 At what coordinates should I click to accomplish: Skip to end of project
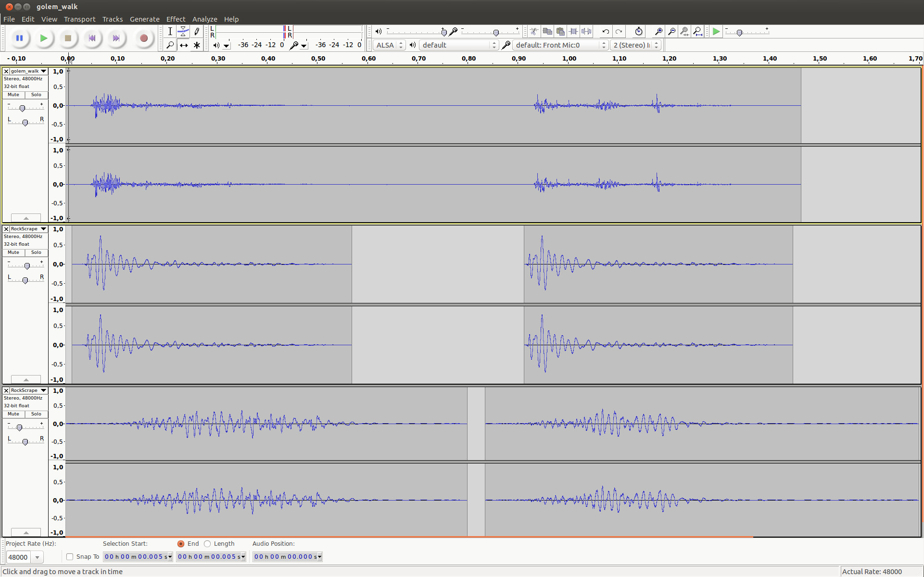coord(116,38)
